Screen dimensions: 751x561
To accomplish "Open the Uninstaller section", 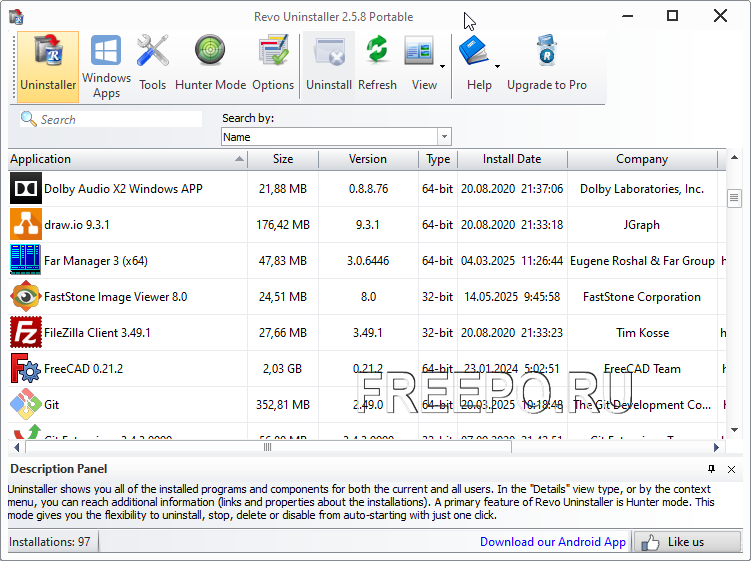I will tap(48, 67).
